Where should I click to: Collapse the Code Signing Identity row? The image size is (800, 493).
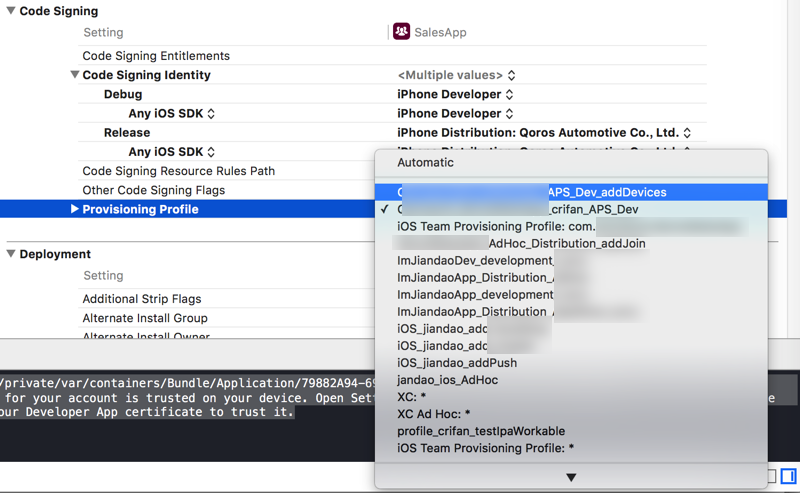[x=74, y=75]
